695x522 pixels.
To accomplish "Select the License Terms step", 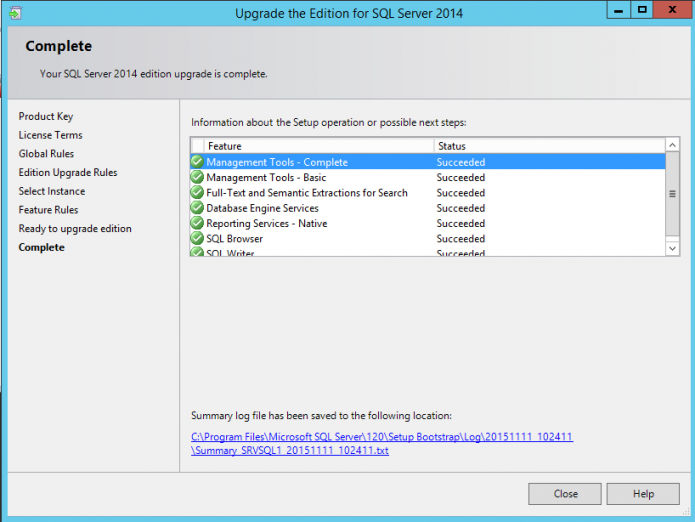I will pyautogui.click(x=51, y=135).
